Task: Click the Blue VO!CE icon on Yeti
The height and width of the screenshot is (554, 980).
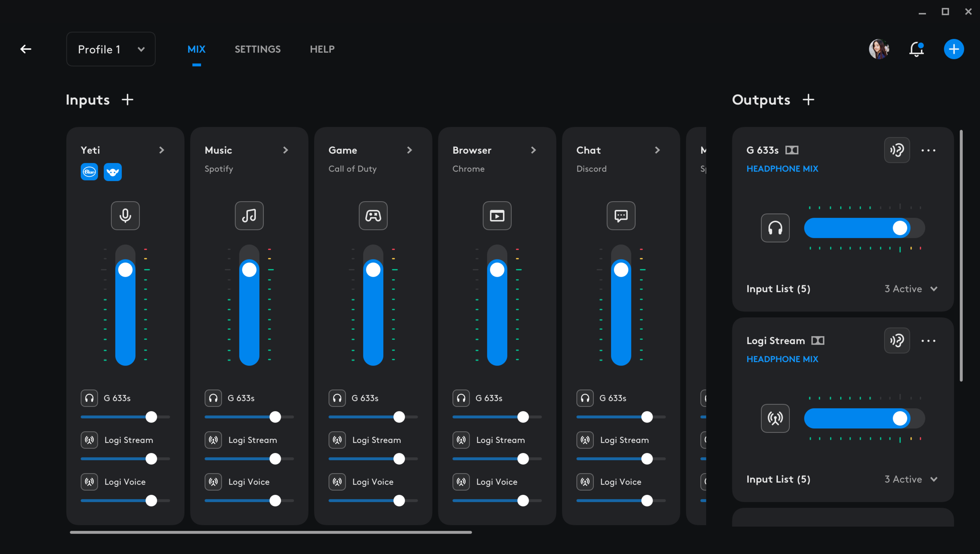Action: pyautogui.click(x=89, y=172)
